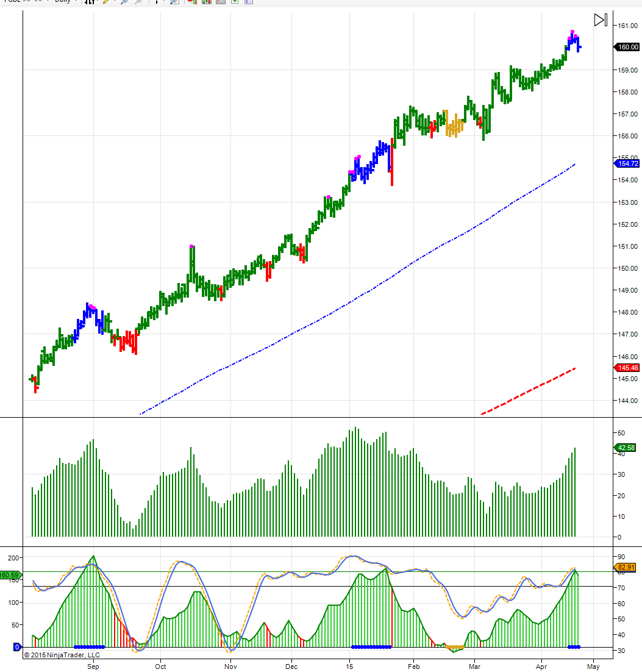
Task: Click the green 160.59 marker on left axis
Action: click(x=10, y=575)
